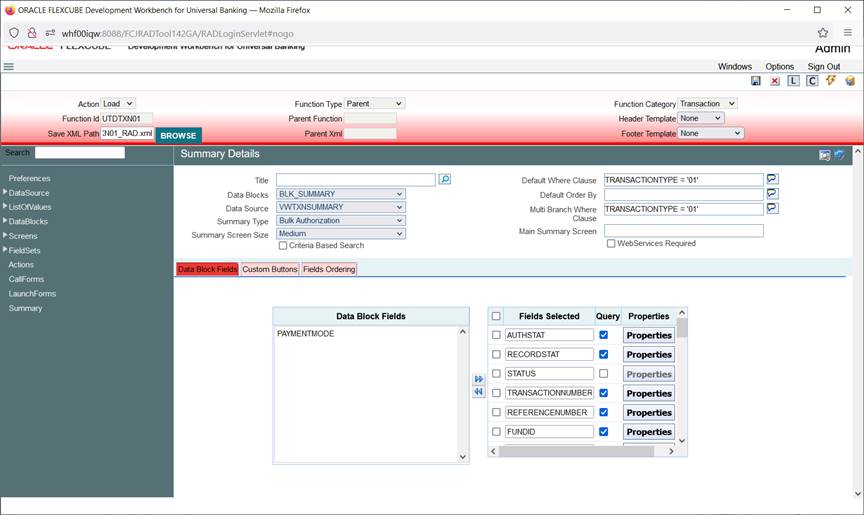Open the Default Order By editor icon
The height and width of the screenshot is (515, 864).
click(772, 193)
